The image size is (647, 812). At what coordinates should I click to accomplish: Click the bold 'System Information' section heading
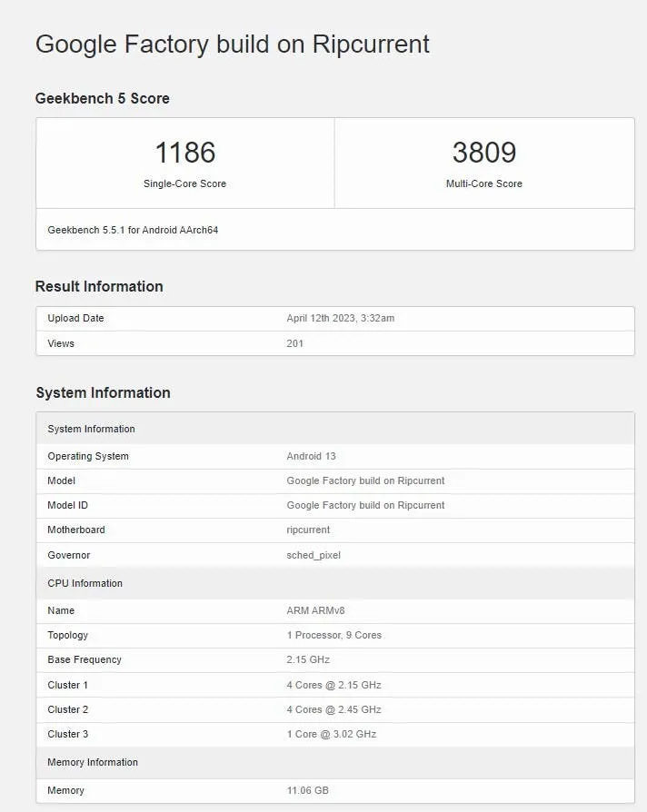tap(103, 392)
